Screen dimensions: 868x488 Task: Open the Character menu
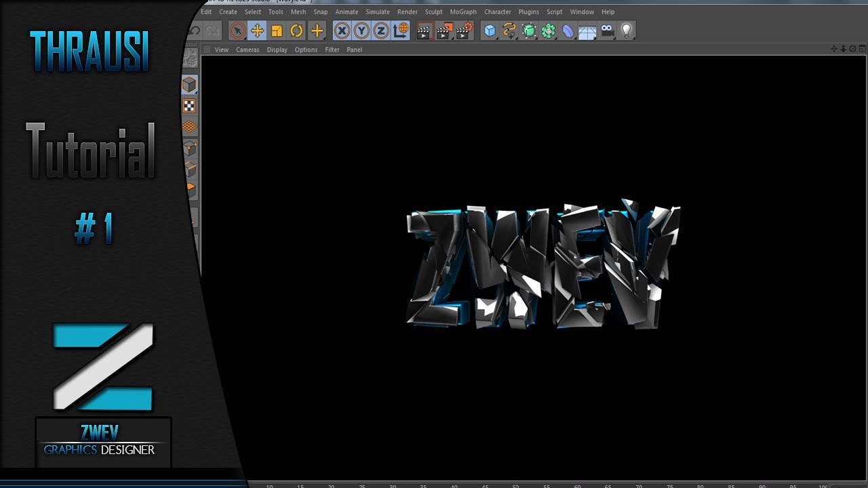pyautogui.click(x=498, y=12)
